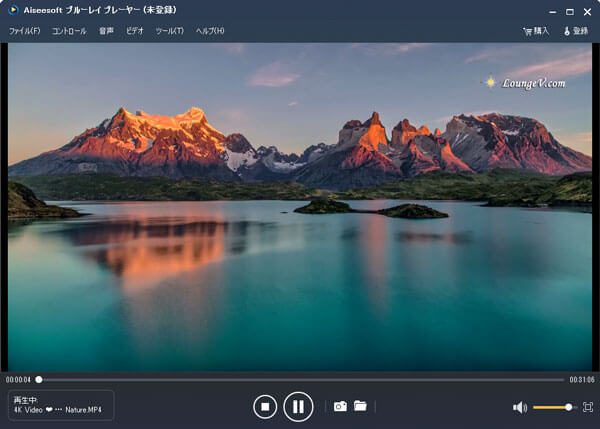Image resolution: width=600 pixels, height=429 pixels.
Task: Open the ビデオ menu
Action: [x=135, y=31]
